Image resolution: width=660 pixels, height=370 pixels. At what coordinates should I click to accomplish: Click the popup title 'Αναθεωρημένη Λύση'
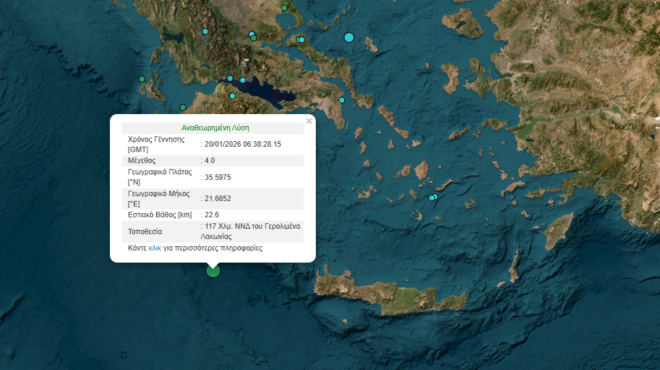pyautogui.click(x=215, y=128)
